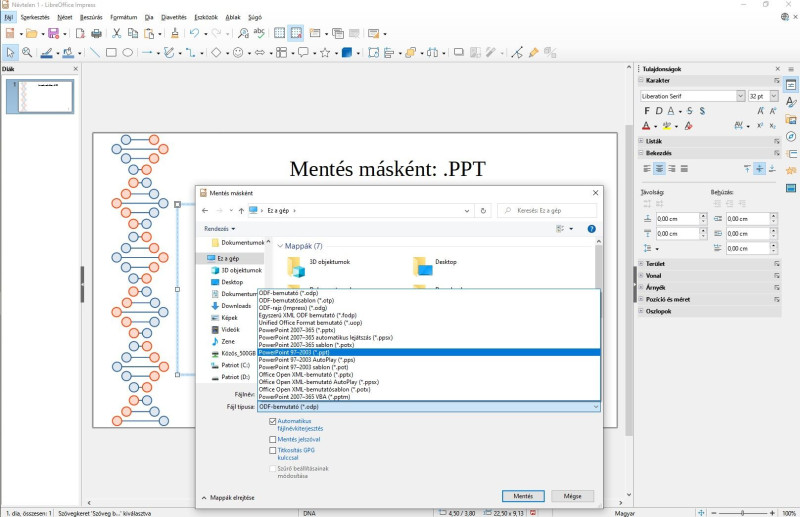Click the ODF-bemutató (*.odp) list option
800x517 pixels.
click(429, 293)
